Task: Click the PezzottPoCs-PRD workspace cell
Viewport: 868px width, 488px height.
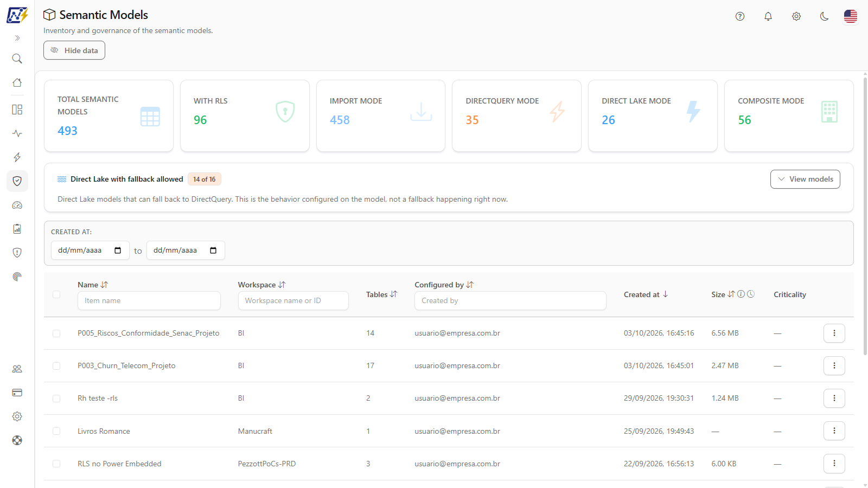Action: 267,464
